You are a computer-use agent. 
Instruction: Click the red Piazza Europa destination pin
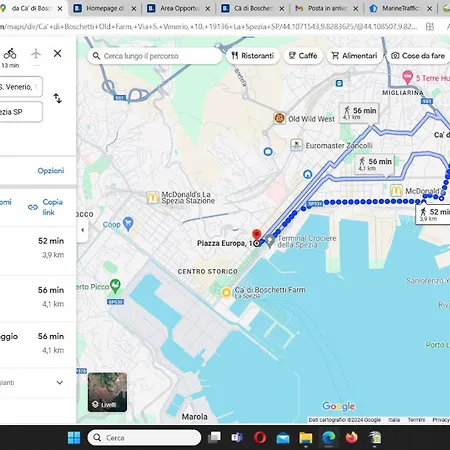256,235
